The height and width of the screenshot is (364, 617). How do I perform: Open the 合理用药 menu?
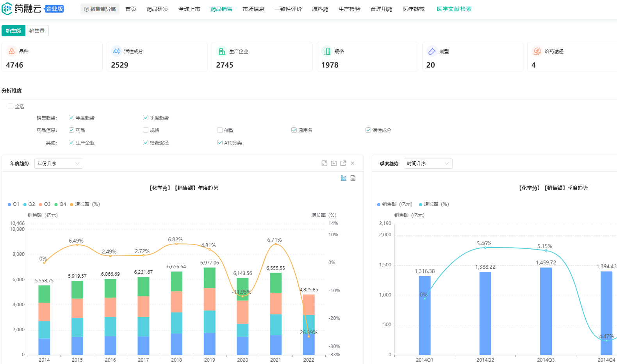tap(382, 9)
